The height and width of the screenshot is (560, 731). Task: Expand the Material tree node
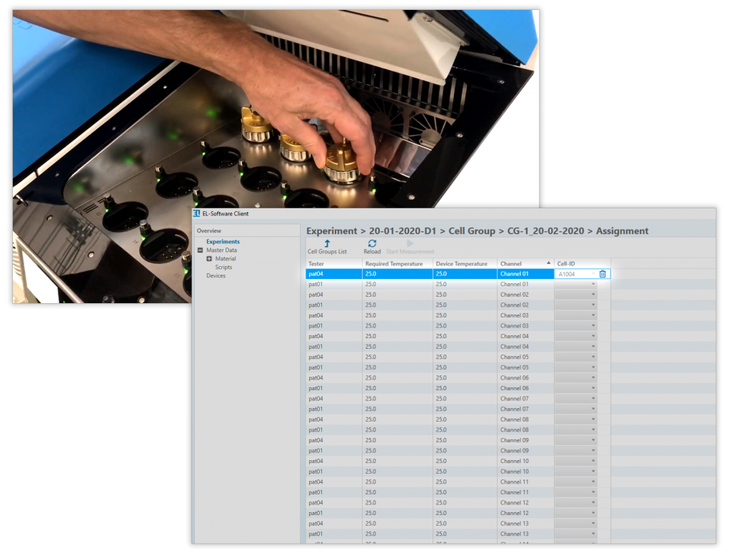(x=209, y=258)
